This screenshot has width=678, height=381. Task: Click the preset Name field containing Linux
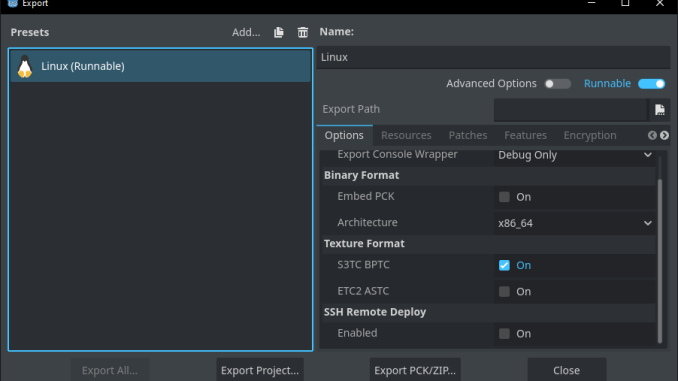click(x=493, y=58)
